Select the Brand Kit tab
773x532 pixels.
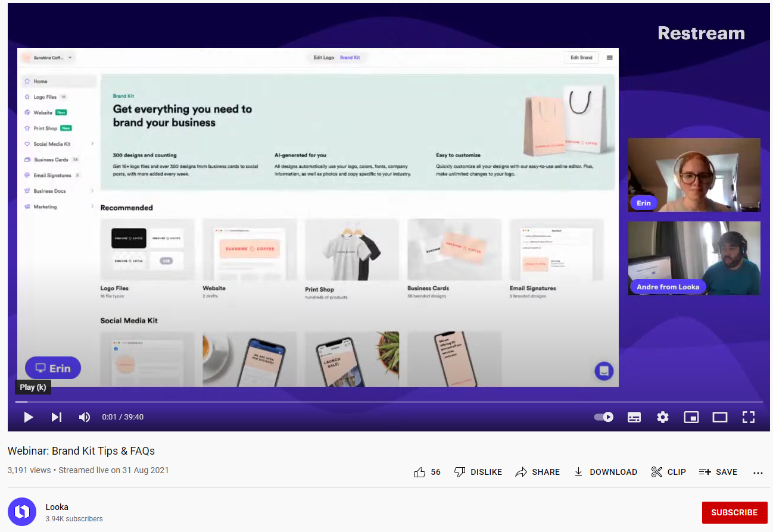(350, 58)
